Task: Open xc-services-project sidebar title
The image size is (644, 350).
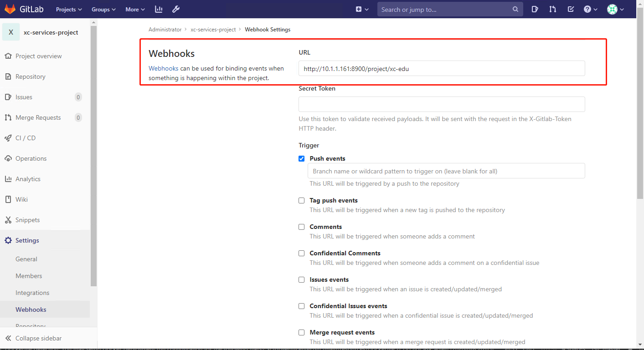Action: 51,32
